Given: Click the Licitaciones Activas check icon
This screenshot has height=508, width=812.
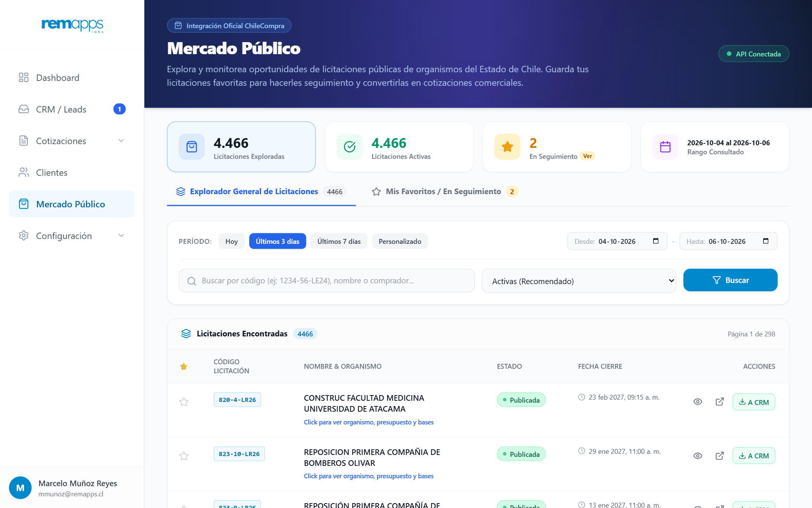Looking at the screenshot, I should click(x=350, y=147).
